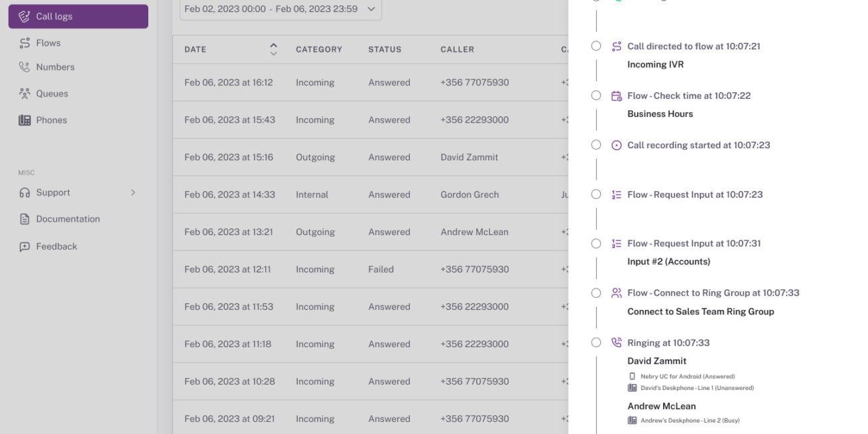Click caller Andrew McLean in call table

pyautogui.click(x=475, y=232)
